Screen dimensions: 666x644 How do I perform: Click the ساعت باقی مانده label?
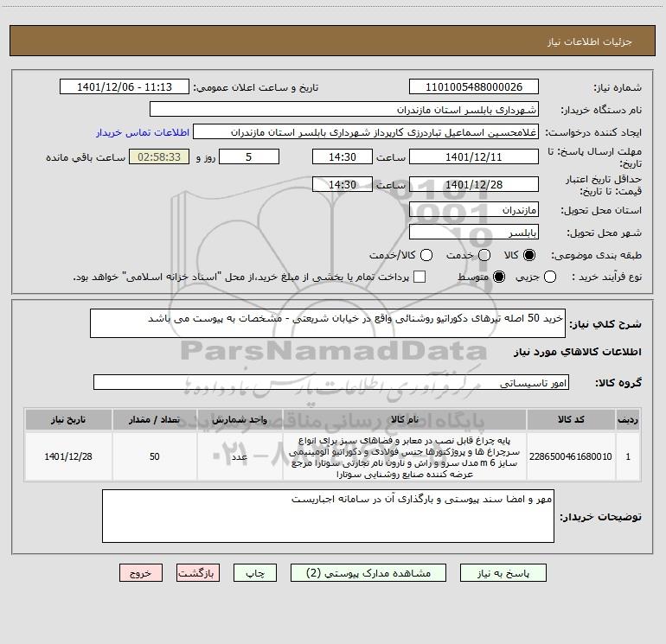pyautogui.click(x=86, y=157)
